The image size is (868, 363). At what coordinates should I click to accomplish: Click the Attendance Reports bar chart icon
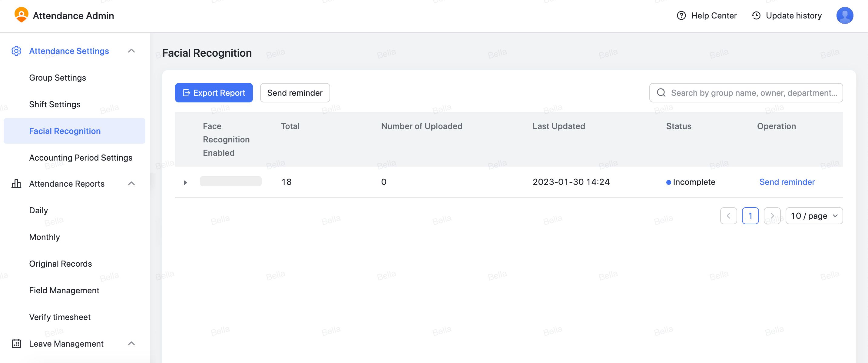16,184
